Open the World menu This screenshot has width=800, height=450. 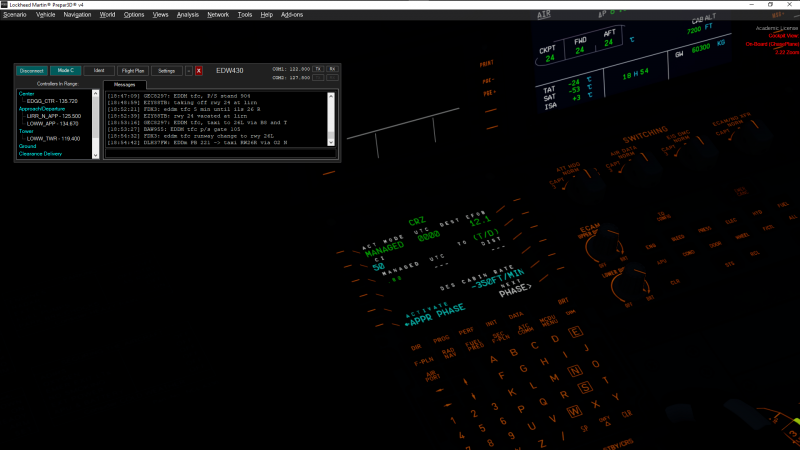[107, 15]
